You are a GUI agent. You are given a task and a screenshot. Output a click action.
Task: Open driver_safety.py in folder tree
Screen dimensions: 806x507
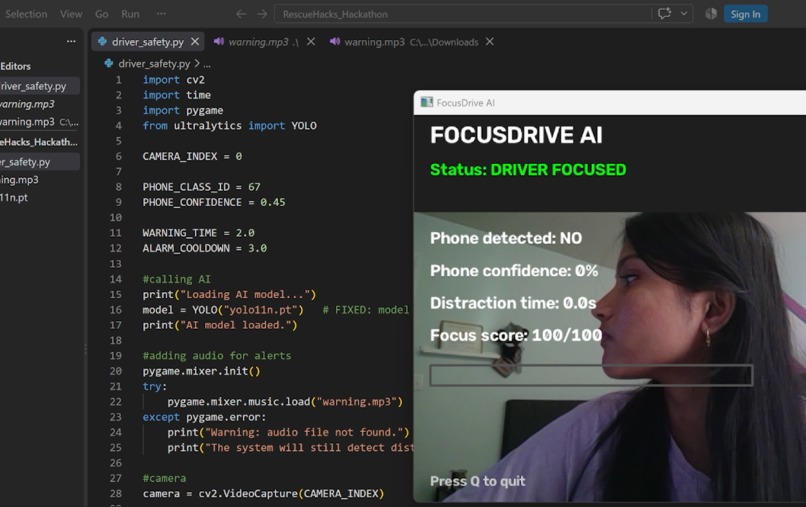[40, 162]
